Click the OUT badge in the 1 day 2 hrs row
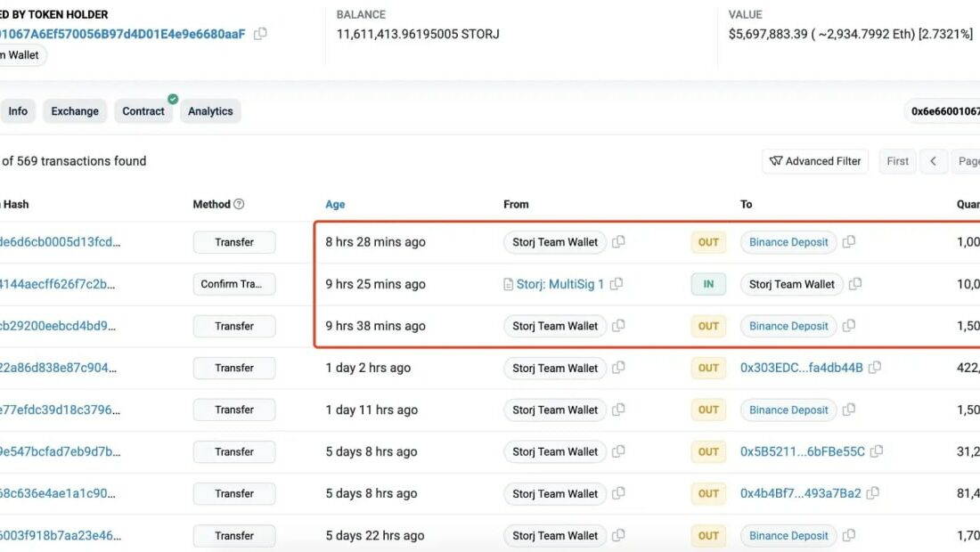Image resolution: width=980 pixels, height=552 pixels. click(x=708, y=368)
